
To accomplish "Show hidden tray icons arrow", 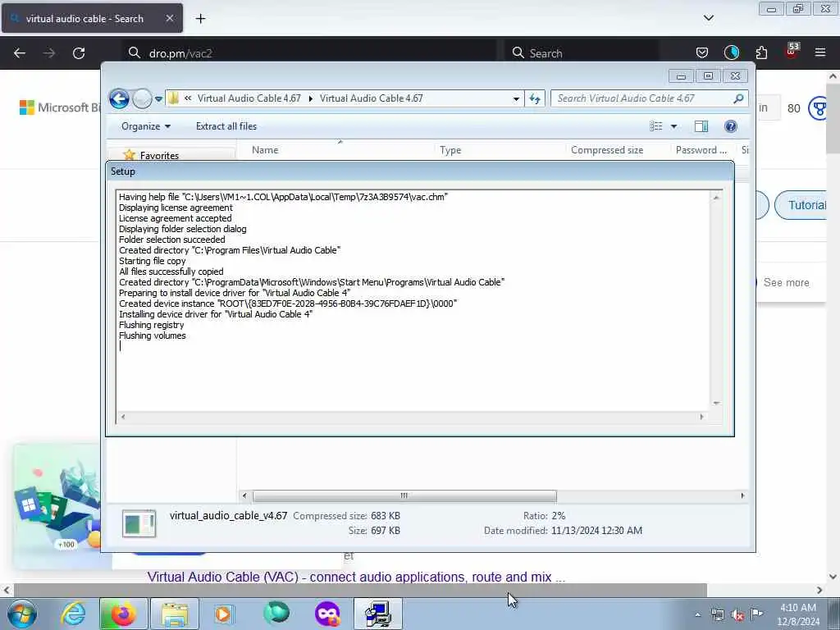I will point(697,614).
